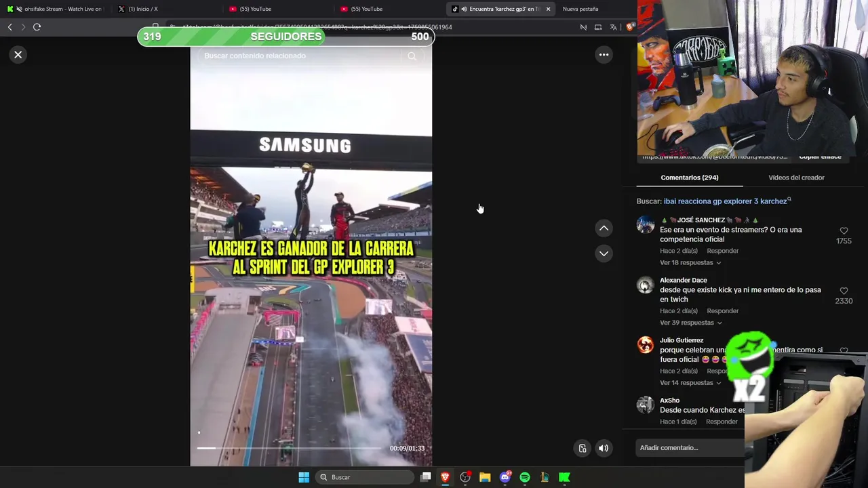Image resolution: width=868 pixels, height=488 pixels.
Task: Click the 'Copiar enlace' button
Action: click(x=820, y=157)
